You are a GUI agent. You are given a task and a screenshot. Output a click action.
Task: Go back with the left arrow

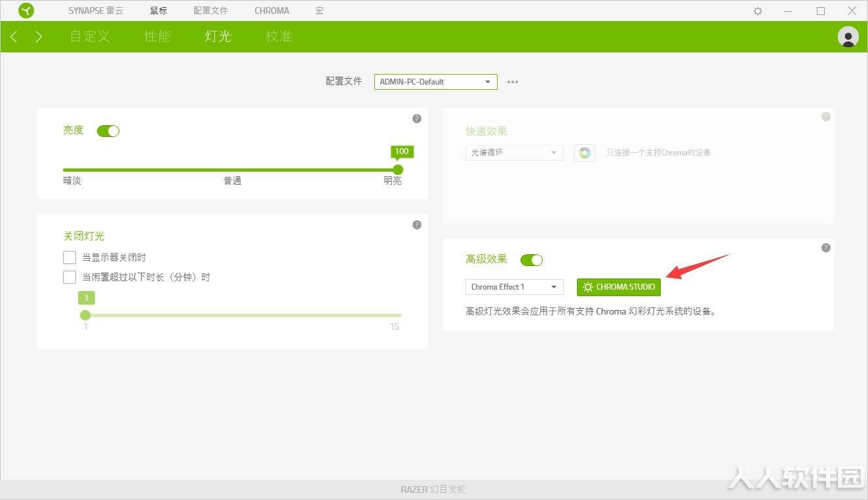tap(14, 37)
